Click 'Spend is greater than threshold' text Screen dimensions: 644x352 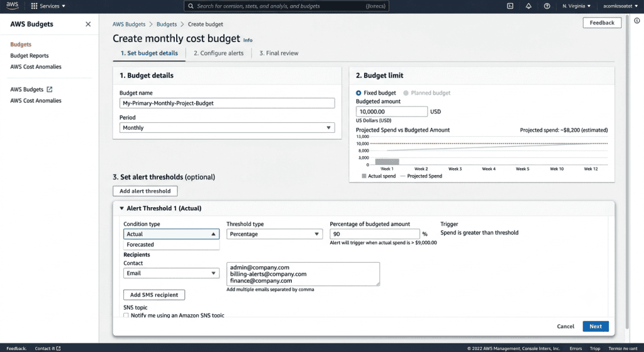point(479,233)
